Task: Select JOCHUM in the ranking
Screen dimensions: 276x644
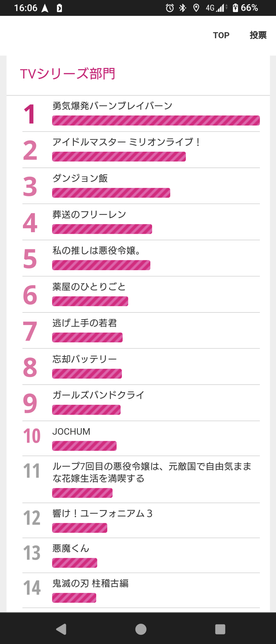Action: 71,431
